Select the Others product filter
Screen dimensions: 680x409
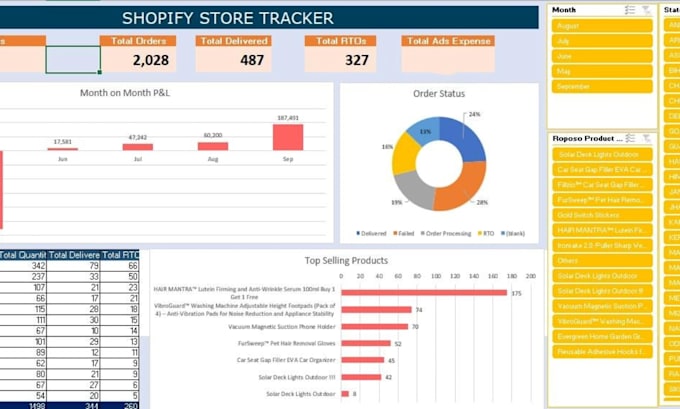pos(602,261)
